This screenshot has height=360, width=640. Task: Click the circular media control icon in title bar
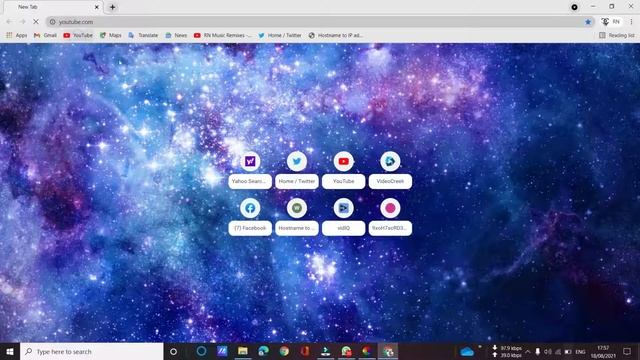pos(574,7)
